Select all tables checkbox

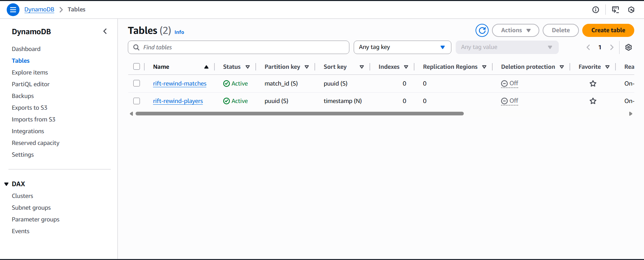point(137,66)
